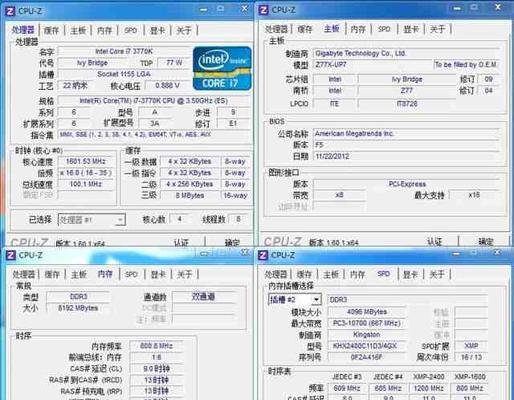Screen dimensions: 514x400
Task: Click specification field i7-3770K CPU @ 3.50GHz
Action: pyautogui.click(x=154, y=101)
